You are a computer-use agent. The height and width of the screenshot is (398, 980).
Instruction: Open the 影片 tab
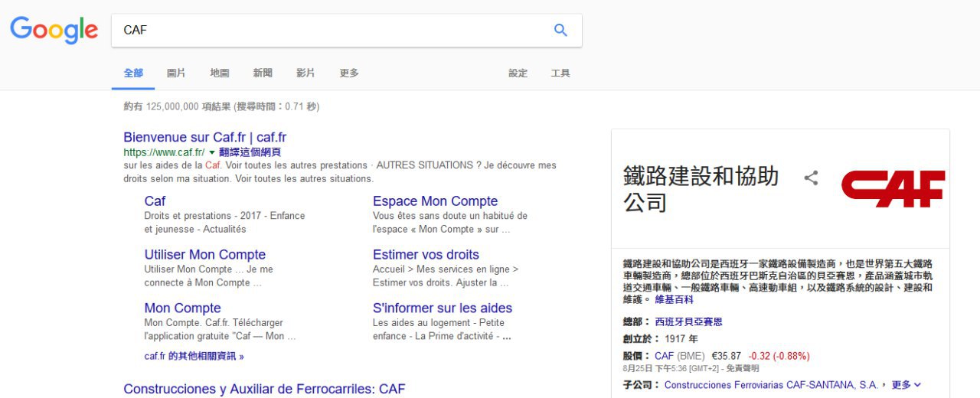point(305,73)
